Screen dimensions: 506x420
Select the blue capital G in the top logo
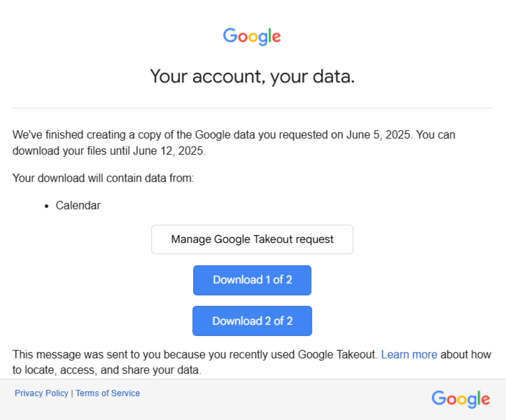point(229,36)
